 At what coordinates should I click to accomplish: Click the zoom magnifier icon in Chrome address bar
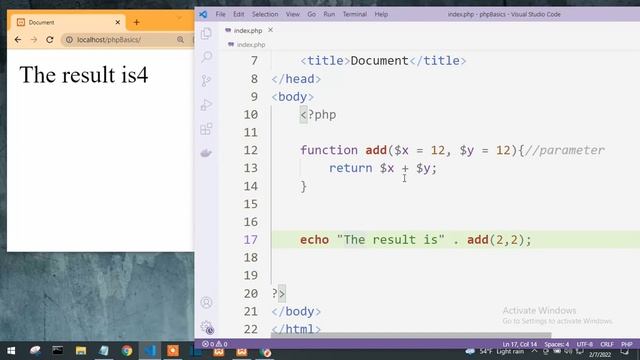(180, 40)
